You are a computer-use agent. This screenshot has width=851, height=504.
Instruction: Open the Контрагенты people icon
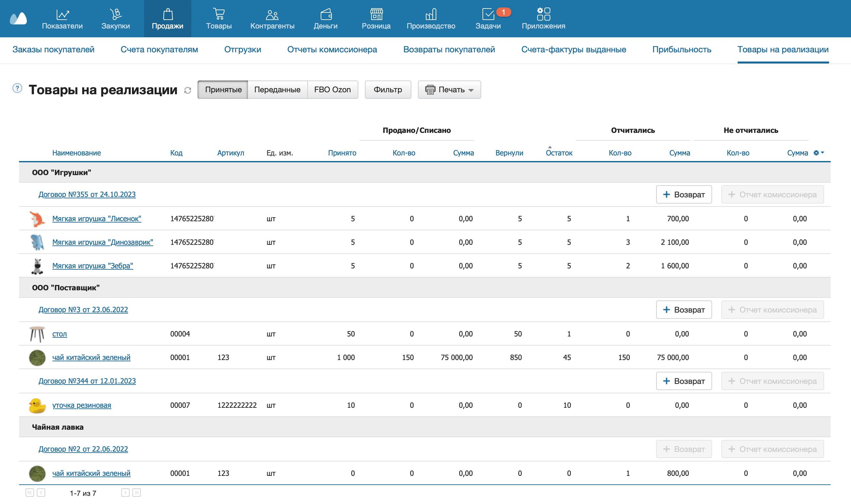[x=272, y=15]
